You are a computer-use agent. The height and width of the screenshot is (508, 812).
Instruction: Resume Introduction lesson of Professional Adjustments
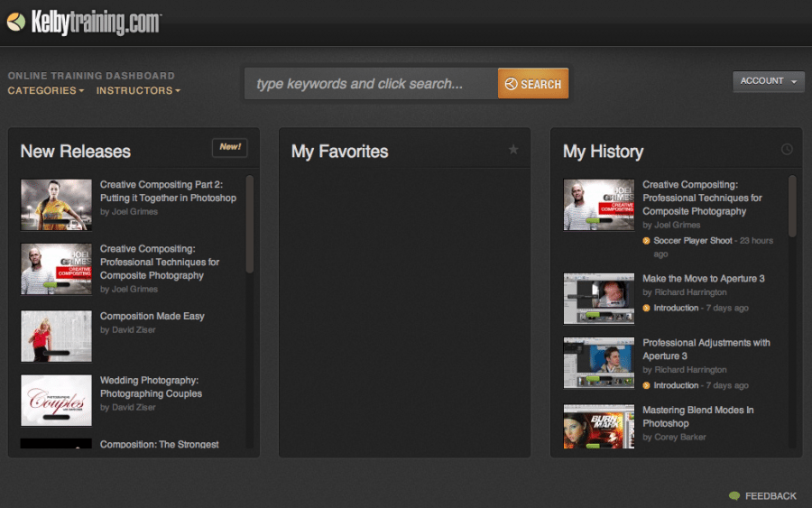[x=676, y=385]
